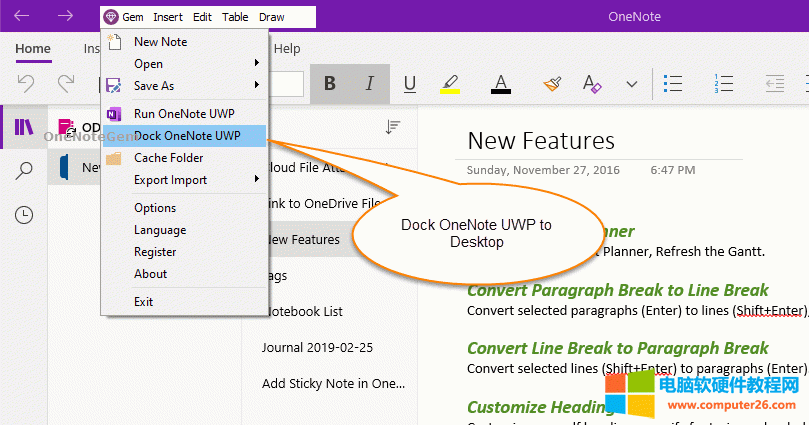
Task: Open the notebooks navigation icon
Action: coord(24,127)
